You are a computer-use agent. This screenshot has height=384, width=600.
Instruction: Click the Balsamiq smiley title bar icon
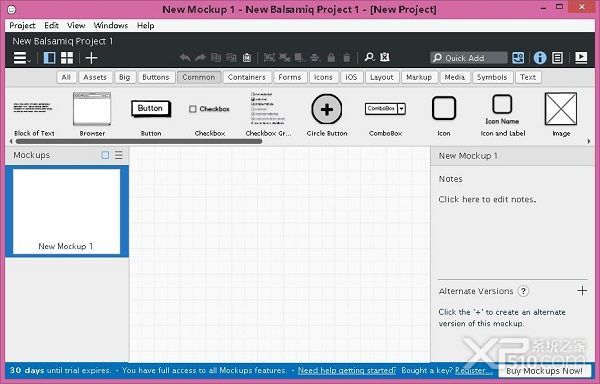pyautogui.click(x=11, y=9)
